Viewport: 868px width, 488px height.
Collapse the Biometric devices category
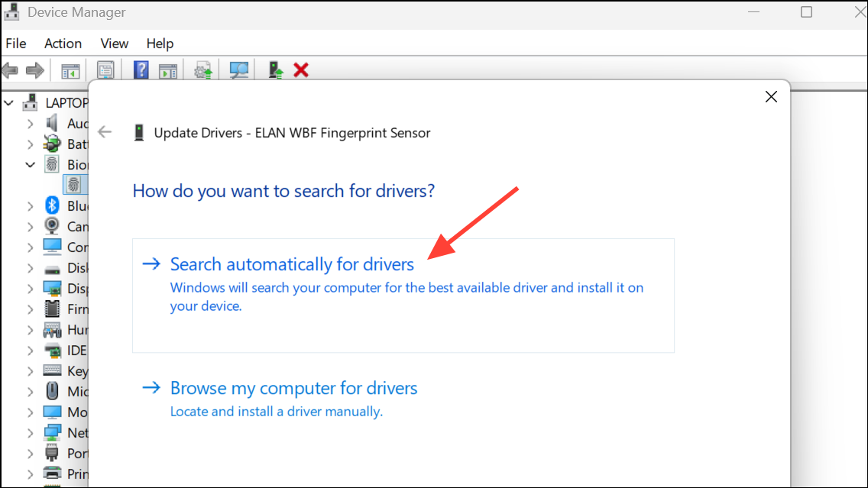(31, 164)
